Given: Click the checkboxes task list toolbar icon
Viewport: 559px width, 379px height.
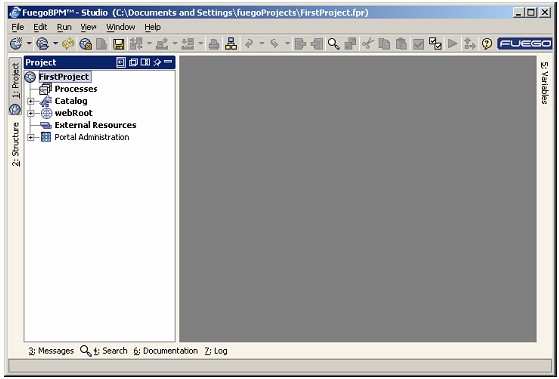Looking at the screenshot, I should 435,44.
